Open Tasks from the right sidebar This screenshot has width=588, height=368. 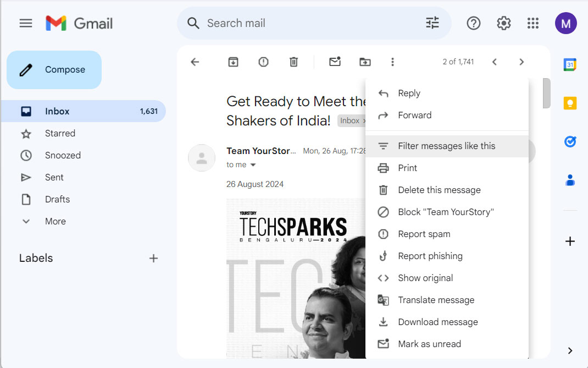point(570,141)
